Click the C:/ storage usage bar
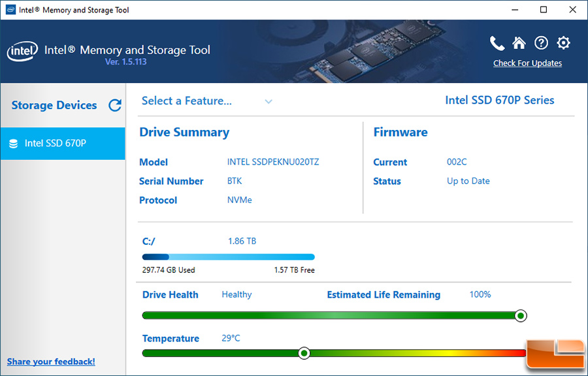This screenshot has height=376, width=588. (x=229, y=257)
